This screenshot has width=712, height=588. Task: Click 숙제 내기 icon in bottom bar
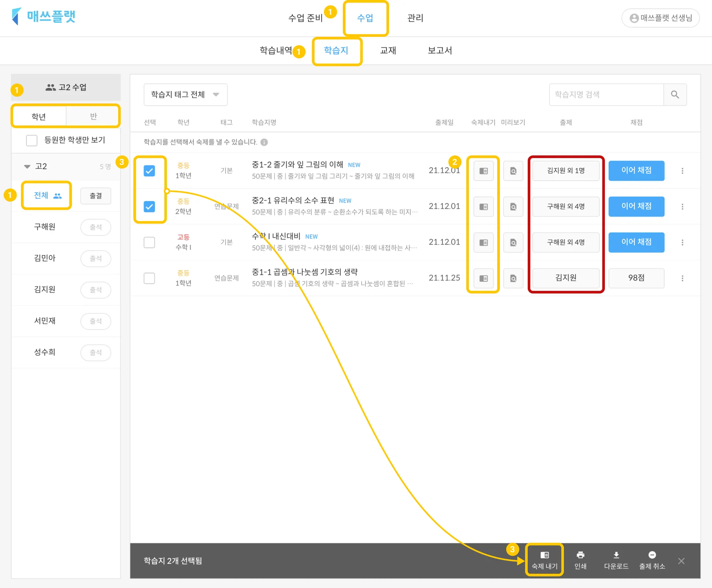544,555
